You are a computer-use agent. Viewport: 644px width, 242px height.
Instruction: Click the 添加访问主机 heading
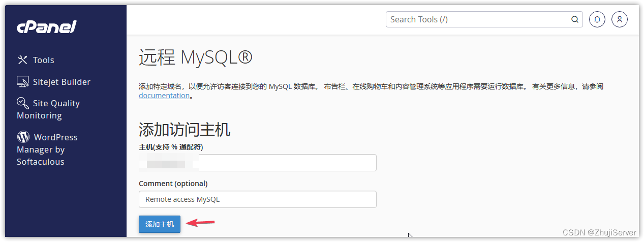pyautogui.click(x=185, y=130)
